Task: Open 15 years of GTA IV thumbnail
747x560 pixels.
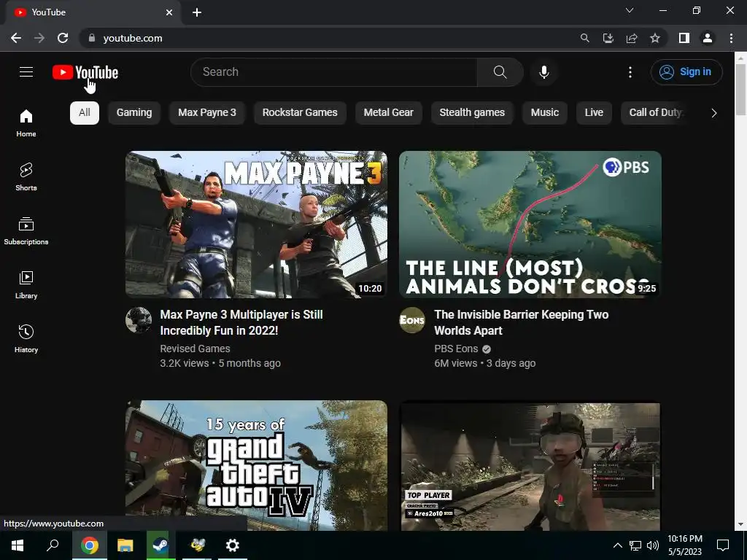Action: (x=256, y=465)
